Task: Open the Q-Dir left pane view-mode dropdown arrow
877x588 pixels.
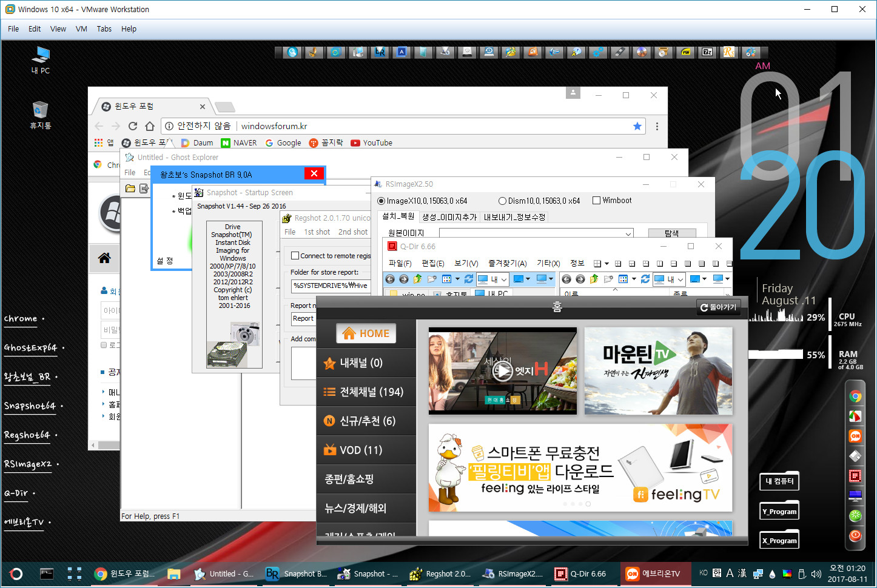Action: coord(457,279)
